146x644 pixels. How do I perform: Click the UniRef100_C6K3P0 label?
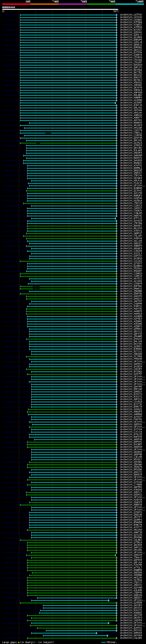point(131,369)
